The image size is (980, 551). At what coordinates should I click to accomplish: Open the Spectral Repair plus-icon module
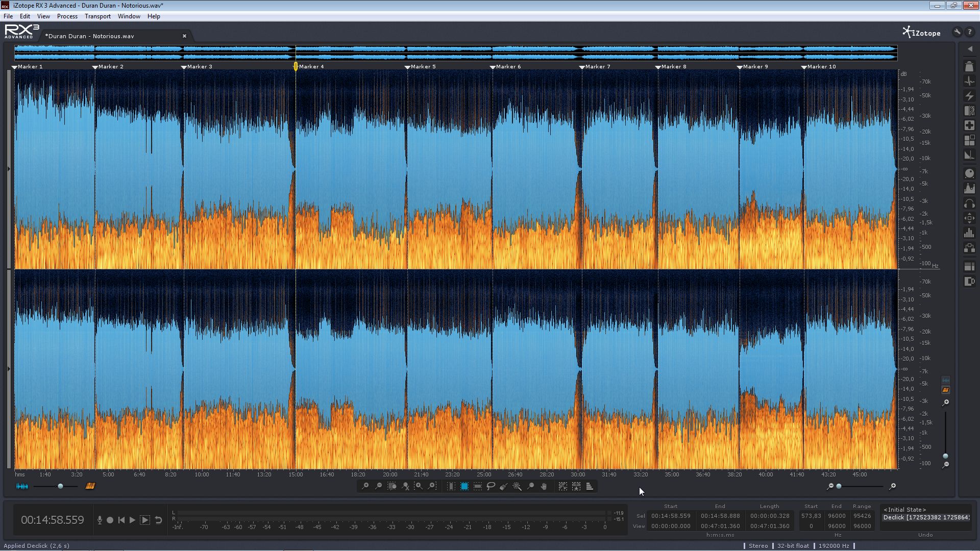[x=969, y=126]
